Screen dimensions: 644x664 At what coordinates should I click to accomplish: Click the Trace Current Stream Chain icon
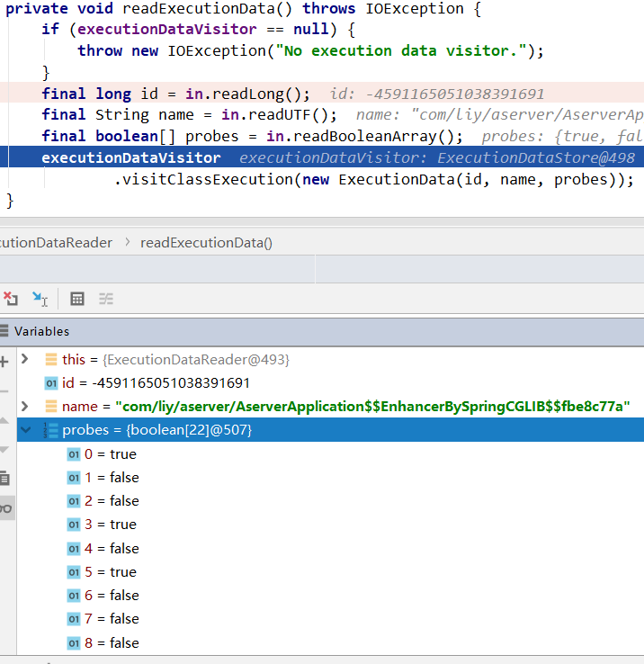click(106, 299)
